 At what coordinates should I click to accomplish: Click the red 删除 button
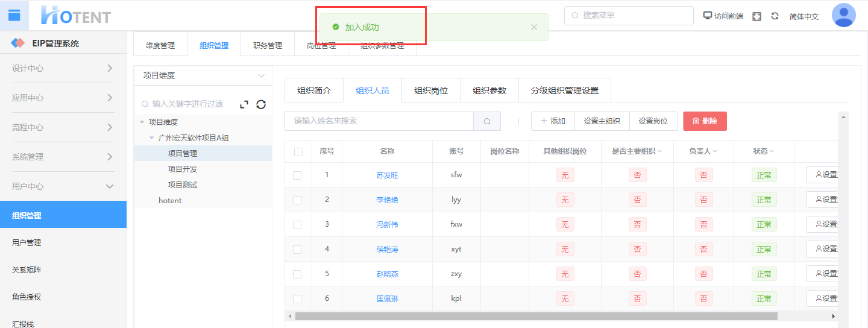tap(705, 121)
